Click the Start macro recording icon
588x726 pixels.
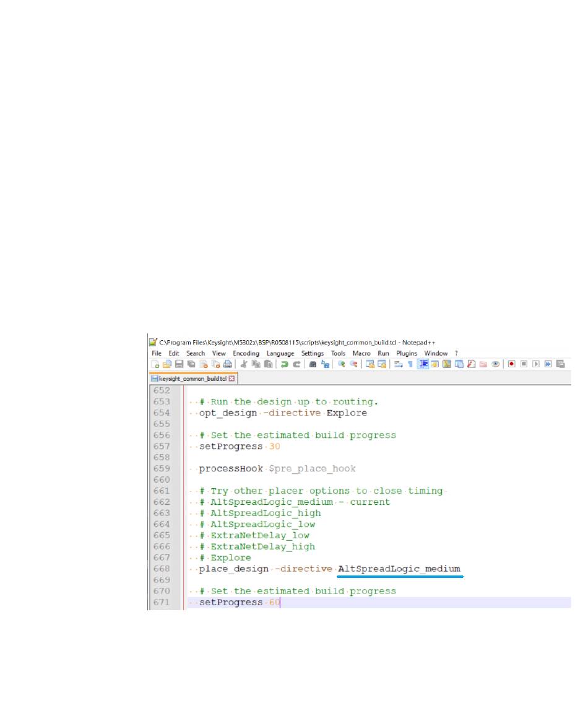pyautogui.click(x=512, y=364)
